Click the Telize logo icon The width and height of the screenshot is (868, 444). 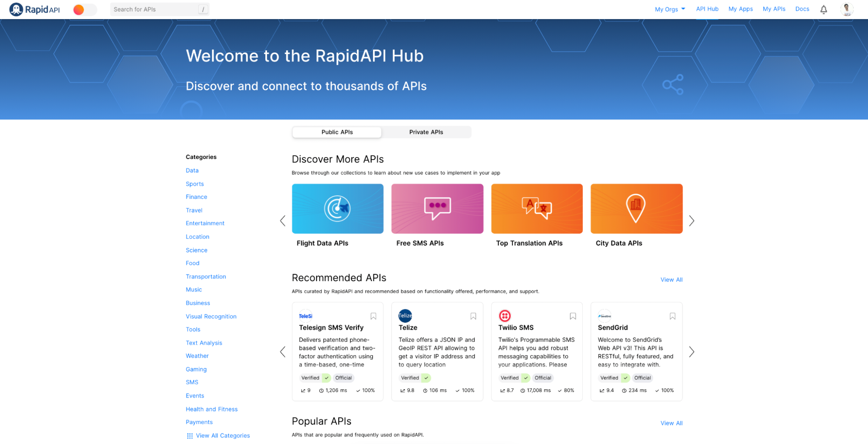point(405,316)
